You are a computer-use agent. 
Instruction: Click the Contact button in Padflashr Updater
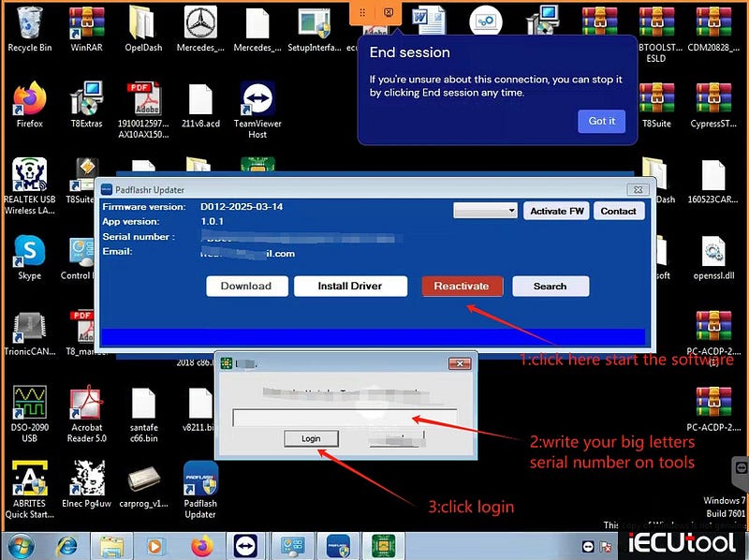pos(619,211)
